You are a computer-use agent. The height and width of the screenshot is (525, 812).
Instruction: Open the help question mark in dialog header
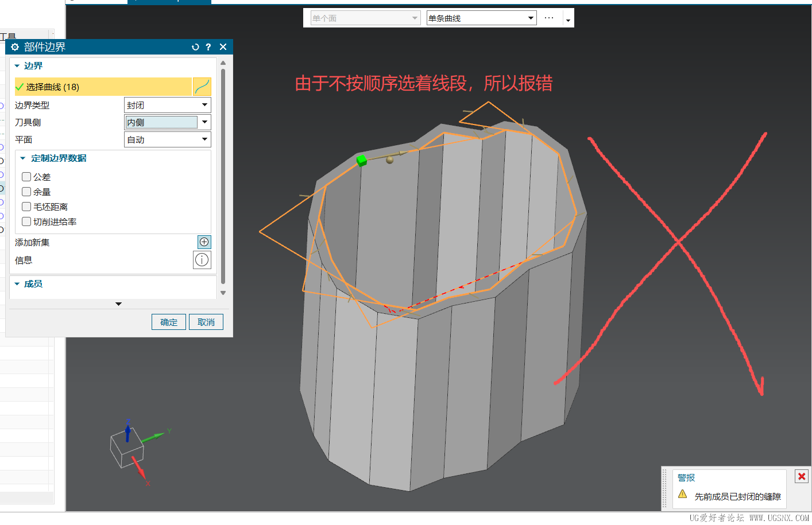208,47
